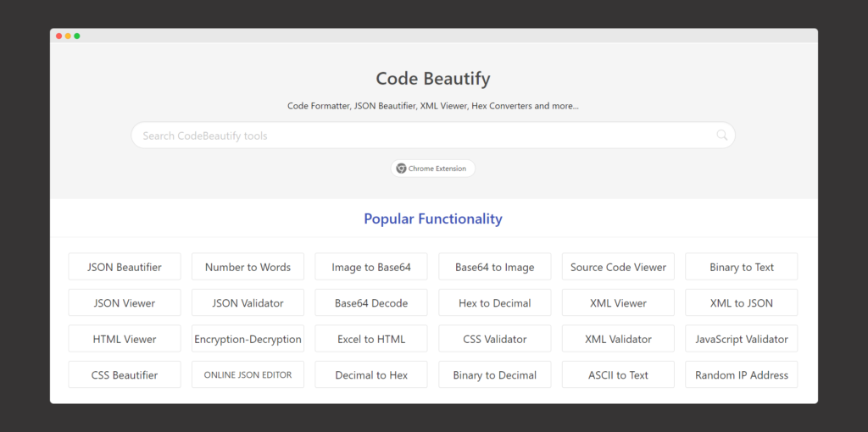The width and height of the screenshot is (868, 432).
Task: Click the Chrome logo icon
Action: (401, 169)
